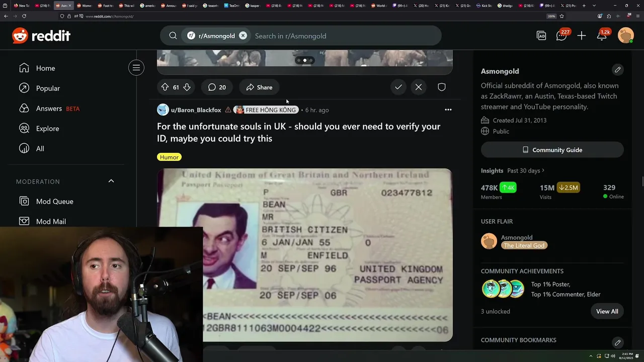Image resolution: width=644 pixels, height=362 pixels.
Task: Open the 20 comments button
Action: click(217, 87)
